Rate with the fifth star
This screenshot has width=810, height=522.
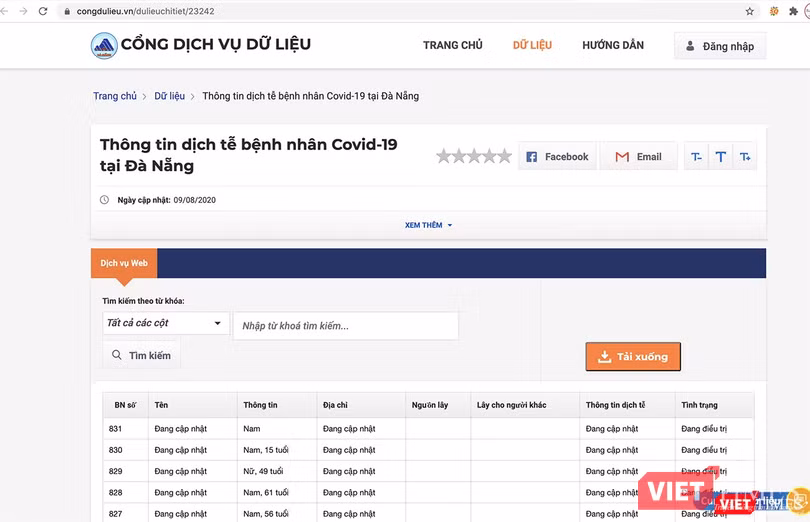[504, 156]
